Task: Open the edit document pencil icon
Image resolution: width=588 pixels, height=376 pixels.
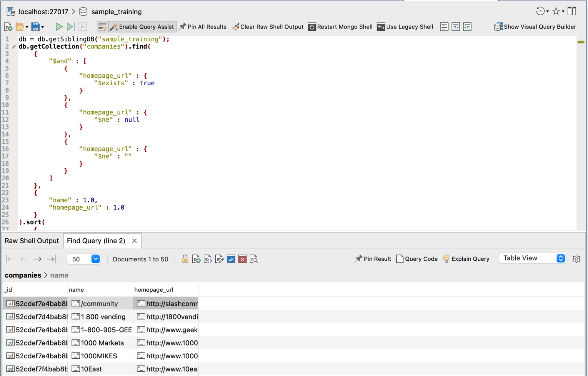Action: 219,259
